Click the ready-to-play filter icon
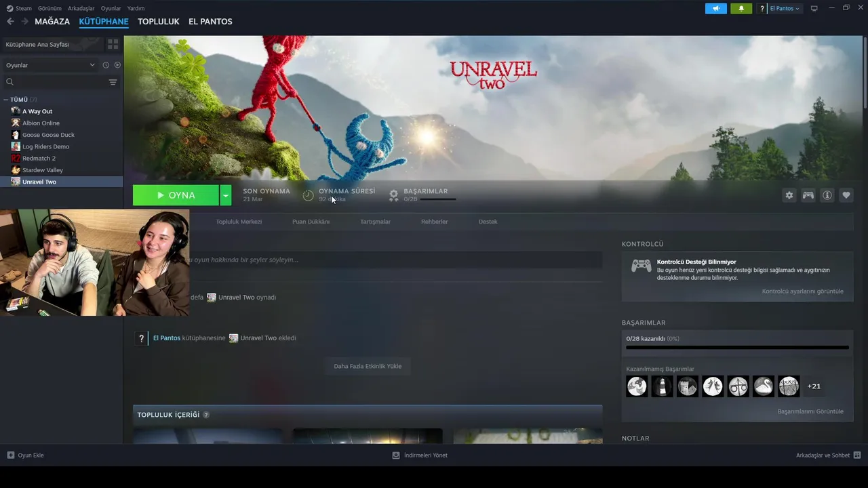Viewport: 868px width, 488px height. click(x=117, y=65)
